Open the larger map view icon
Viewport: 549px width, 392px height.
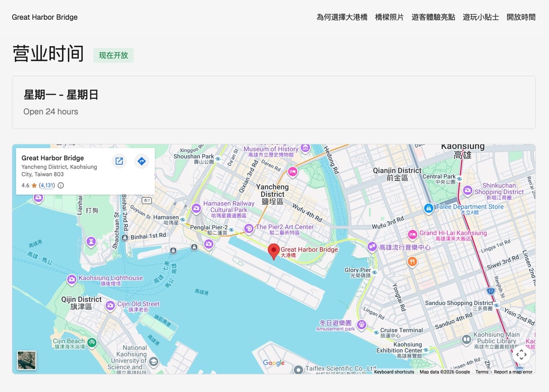pos(119,161)
